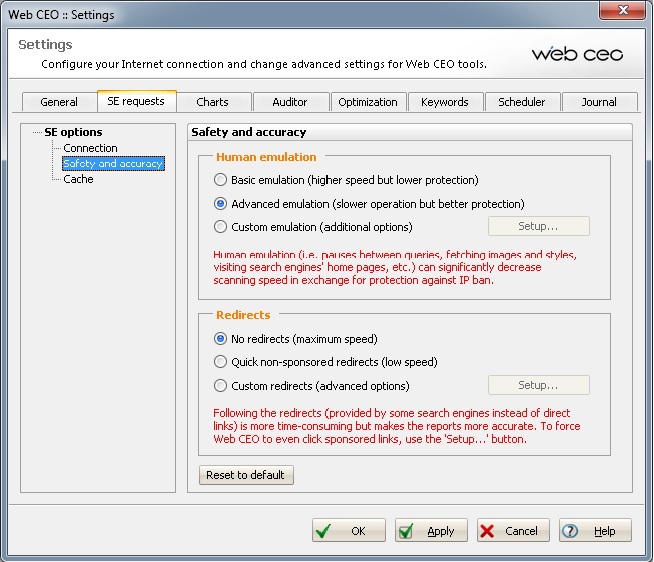Select Advanced emulation radio button

[x=220, y=204]
